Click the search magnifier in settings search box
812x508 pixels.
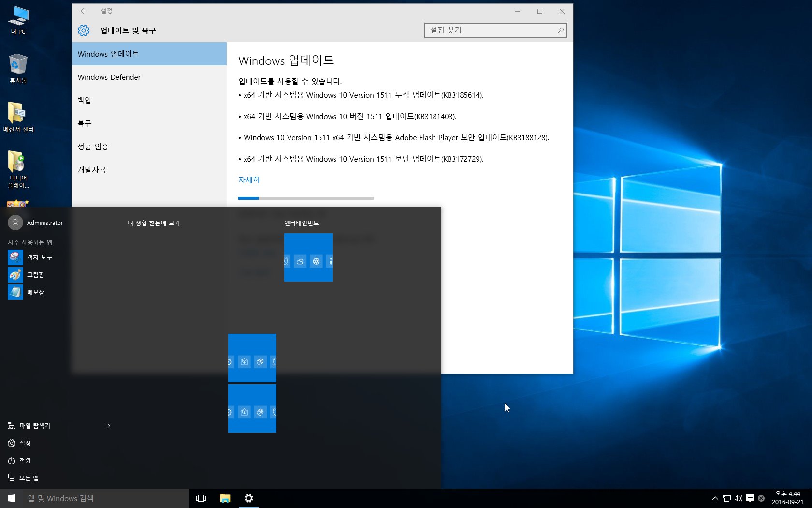click(561, 30)
